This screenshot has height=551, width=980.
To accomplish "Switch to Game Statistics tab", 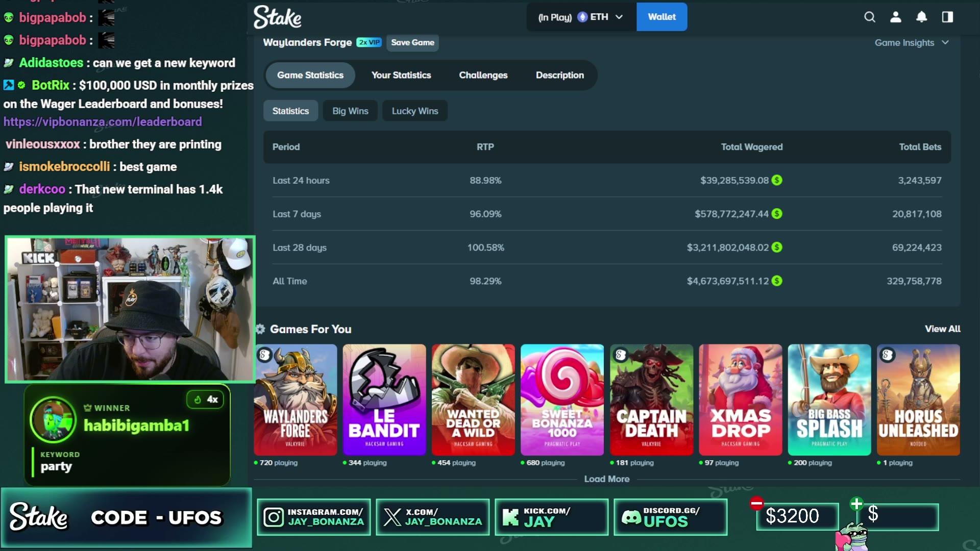I will click(x=310, y=75).
